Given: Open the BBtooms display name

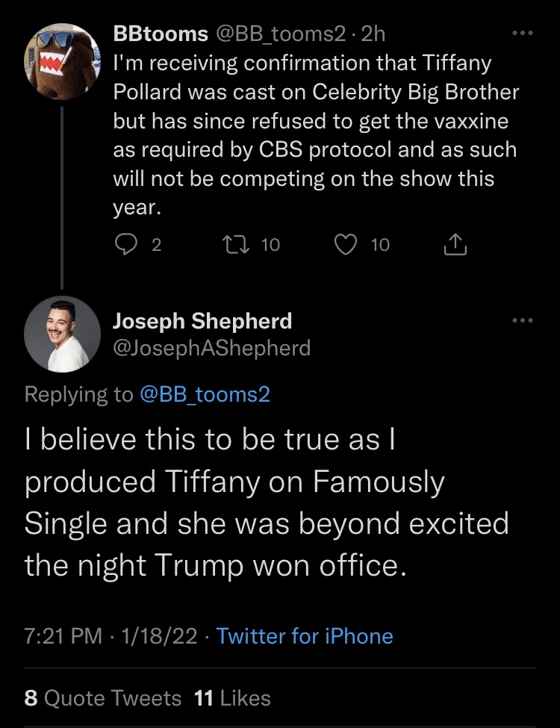Looking at the screenshot, I should click(161, 34).
